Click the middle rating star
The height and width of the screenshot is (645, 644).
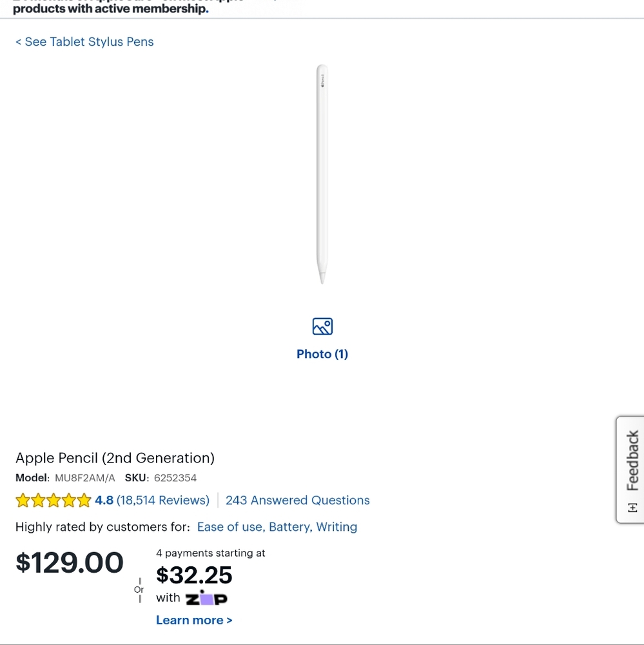tap(54, 500)
